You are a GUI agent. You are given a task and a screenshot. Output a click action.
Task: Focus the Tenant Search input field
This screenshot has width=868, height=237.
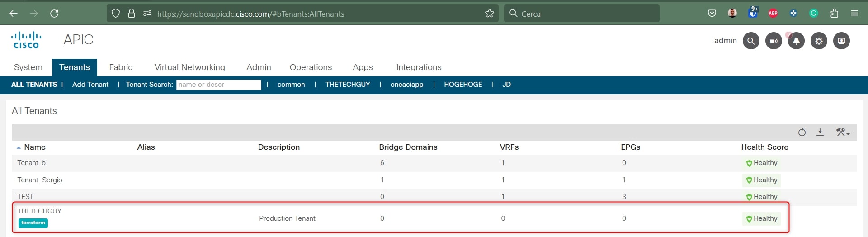point(218,85)
